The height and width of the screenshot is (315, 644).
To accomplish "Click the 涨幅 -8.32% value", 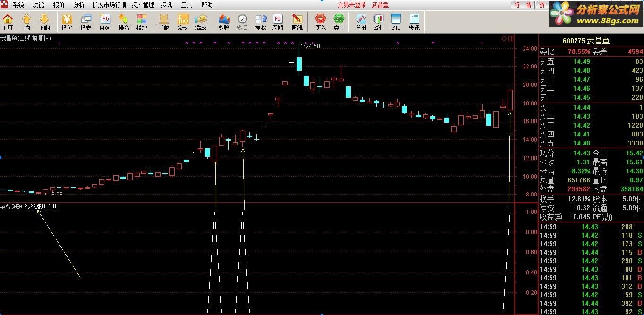I will (x=579, y=171).
